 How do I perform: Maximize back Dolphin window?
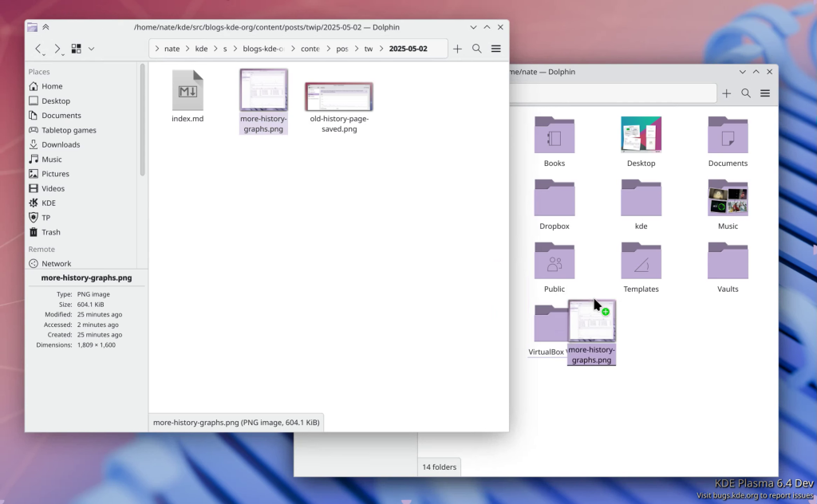(756, 72)
